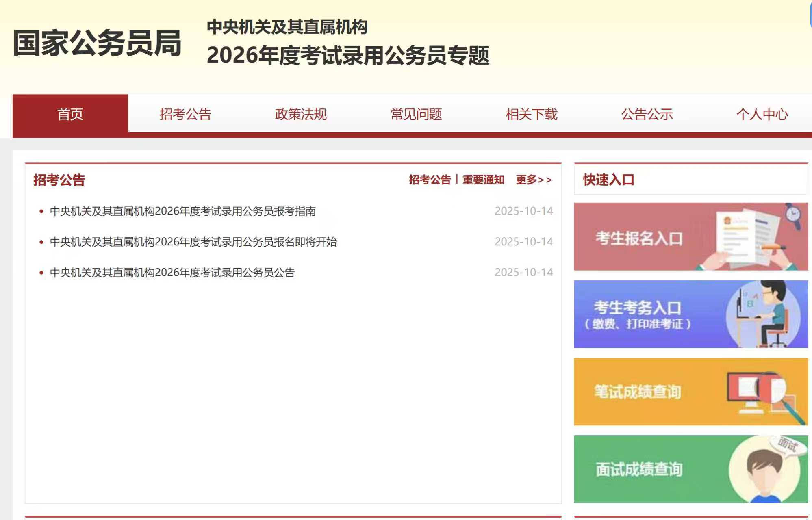Click the 相关下载 navigation item
This screenshot has width=812, height=520.
[532, 115]
